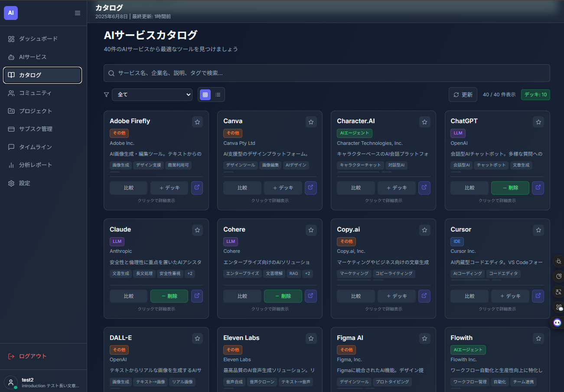
Task: Compare Character.AI using 比較
Action: 355,188
